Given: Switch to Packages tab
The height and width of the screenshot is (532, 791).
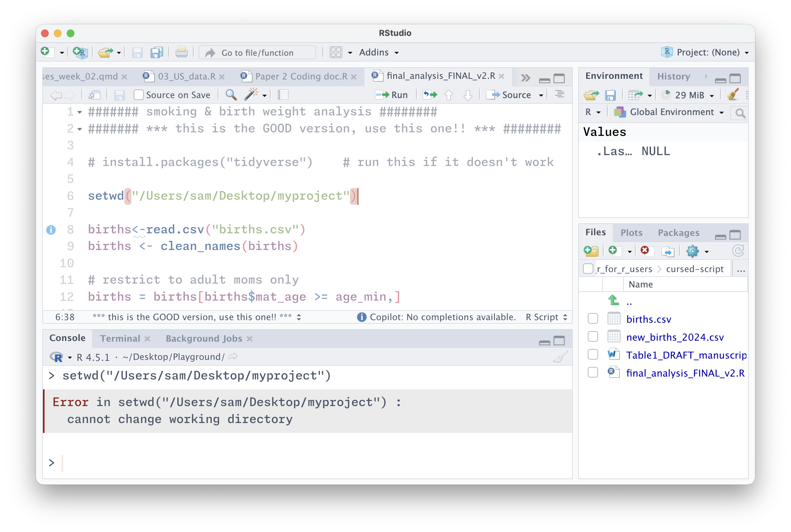Looking at the screenshot, I should click(678, 233).
